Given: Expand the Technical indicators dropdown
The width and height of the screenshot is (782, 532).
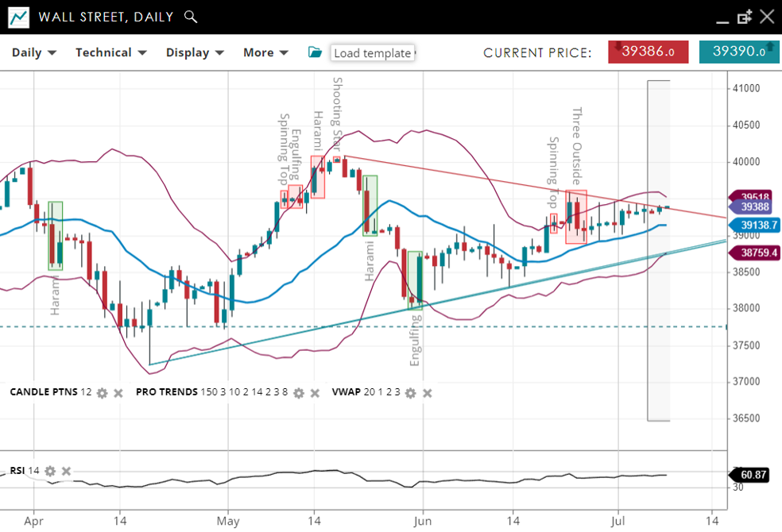Looking at the screenshot, I should [x=111, y=52].
